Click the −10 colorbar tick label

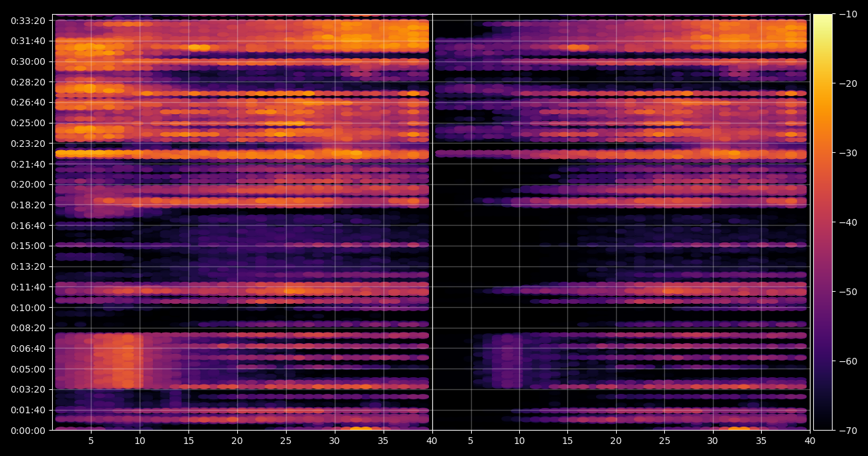point(847,14)
